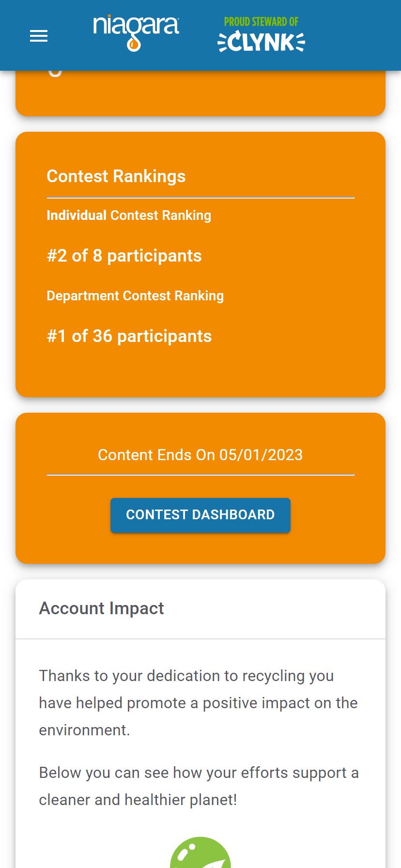Click the "Proud Steward Of" tagline
401x868 pixels.
(261, 22)
